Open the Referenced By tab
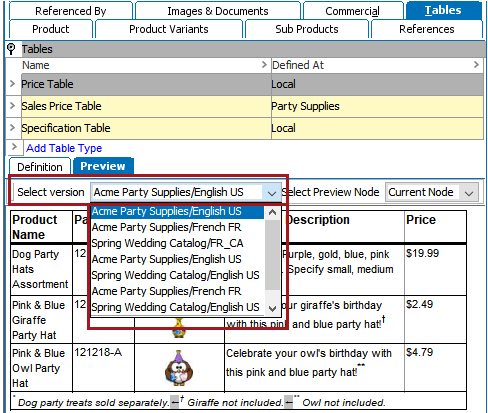 (x=71, y=11)
